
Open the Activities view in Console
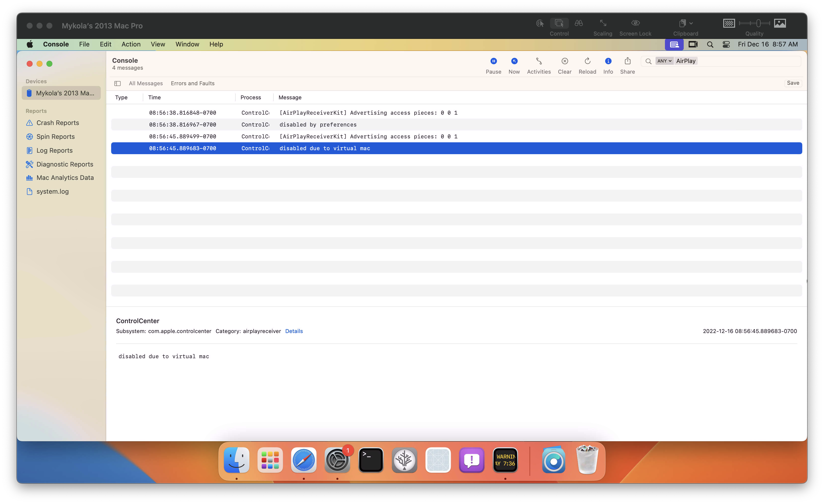538,61
